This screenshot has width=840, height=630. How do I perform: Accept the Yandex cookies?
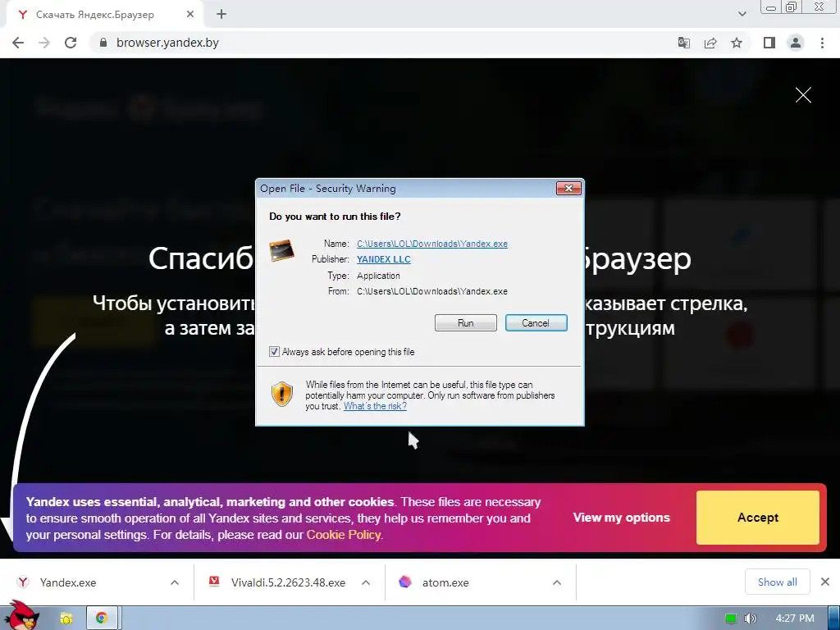point(757,518)
